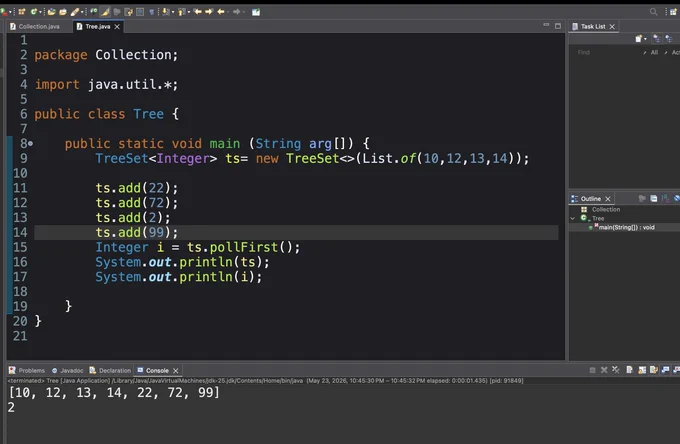
Task: Close the Tree.java editor tab
Action: pyautogui.click(x=117, y=26)
